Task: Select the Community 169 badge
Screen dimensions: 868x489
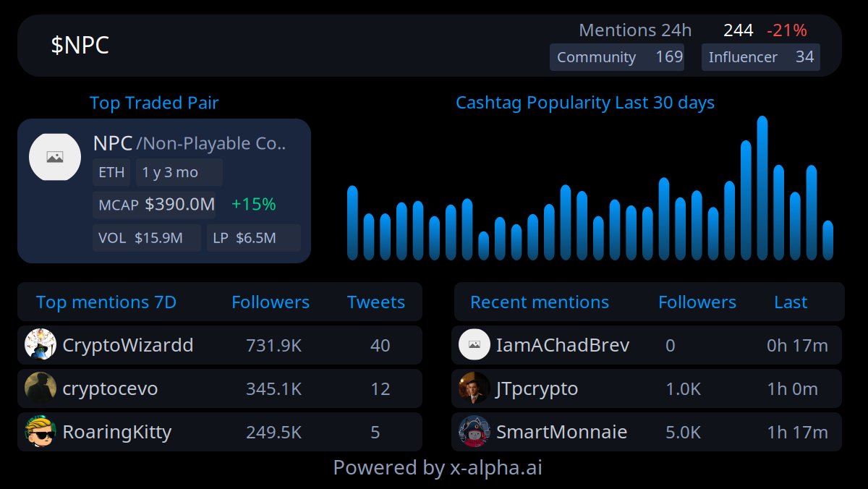Action: pyautogui.click(x=618, y=57)
